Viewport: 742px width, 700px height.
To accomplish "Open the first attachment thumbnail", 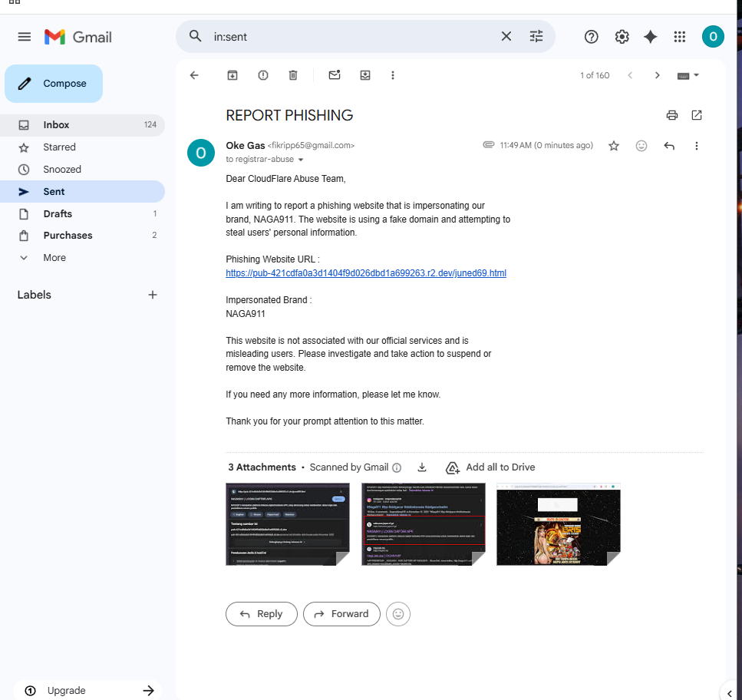I will [288, 524].
